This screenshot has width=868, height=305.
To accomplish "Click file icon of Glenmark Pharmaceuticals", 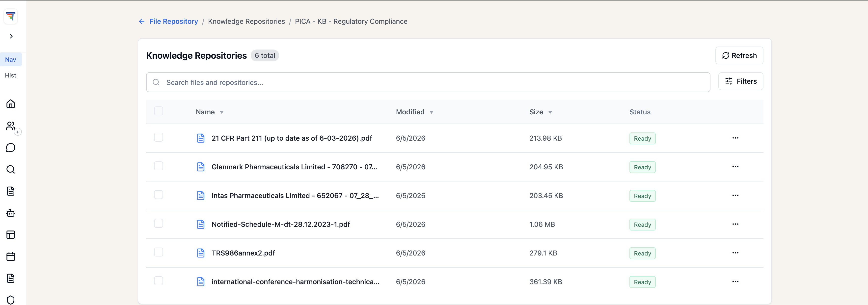I will (x=200, y=167).
